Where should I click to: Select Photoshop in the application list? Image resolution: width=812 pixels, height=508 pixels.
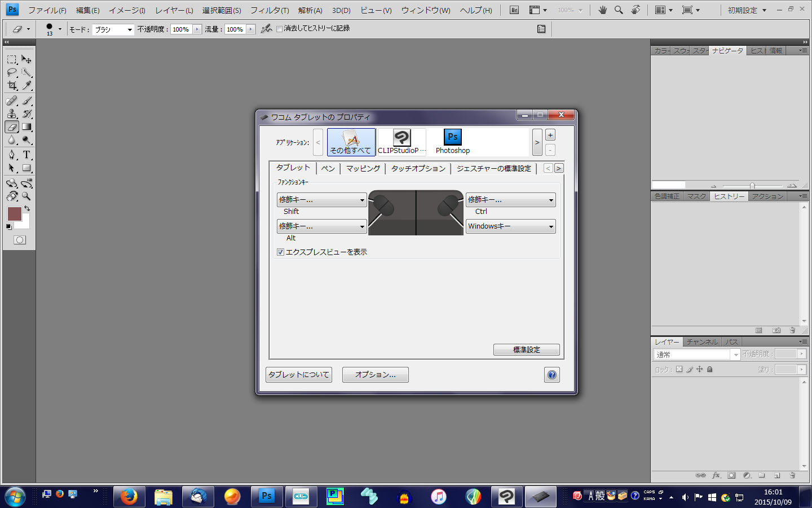[452, 142]
